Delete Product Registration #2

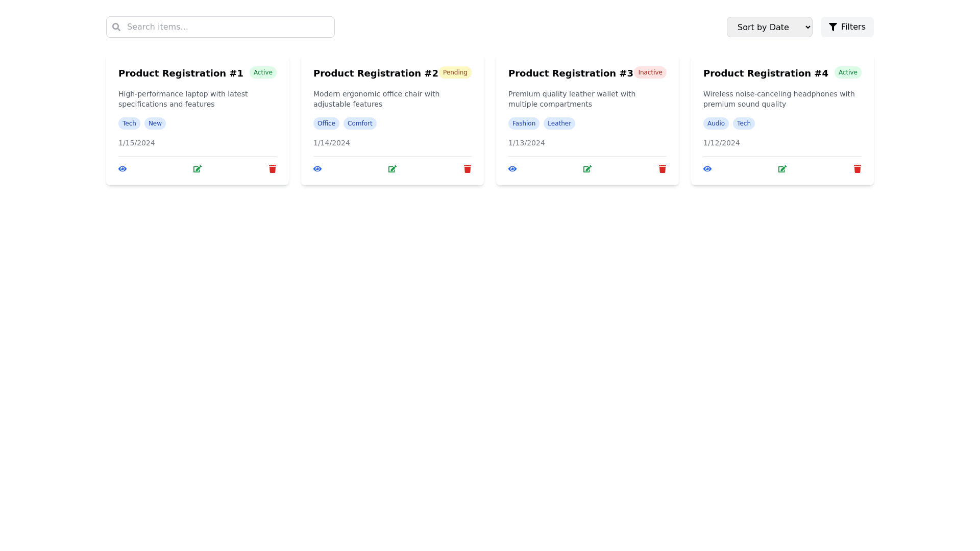(467, 169)
